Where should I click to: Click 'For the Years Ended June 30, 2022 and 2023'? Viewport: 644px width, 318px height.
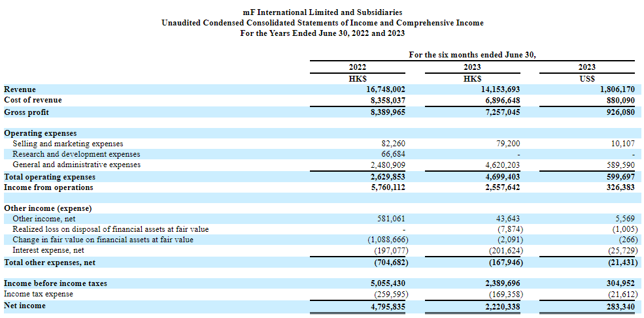[x=322, y=34]
